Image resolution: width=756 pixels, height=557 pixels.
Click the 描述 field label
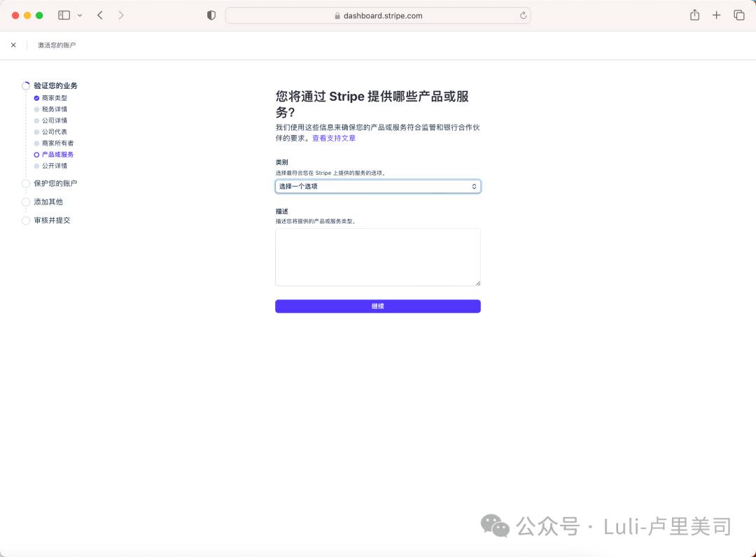pos(282,211)
